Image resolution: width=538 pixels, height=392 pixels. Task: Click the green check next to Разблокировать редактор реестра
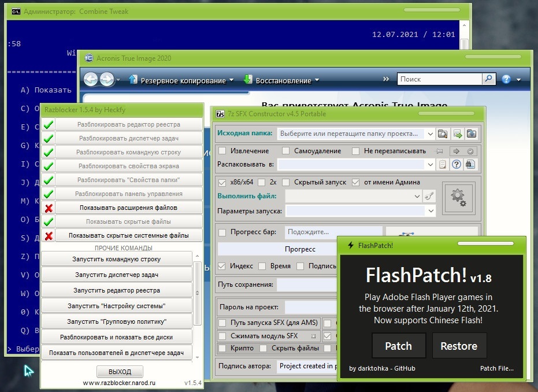click(x=49, y=125)
